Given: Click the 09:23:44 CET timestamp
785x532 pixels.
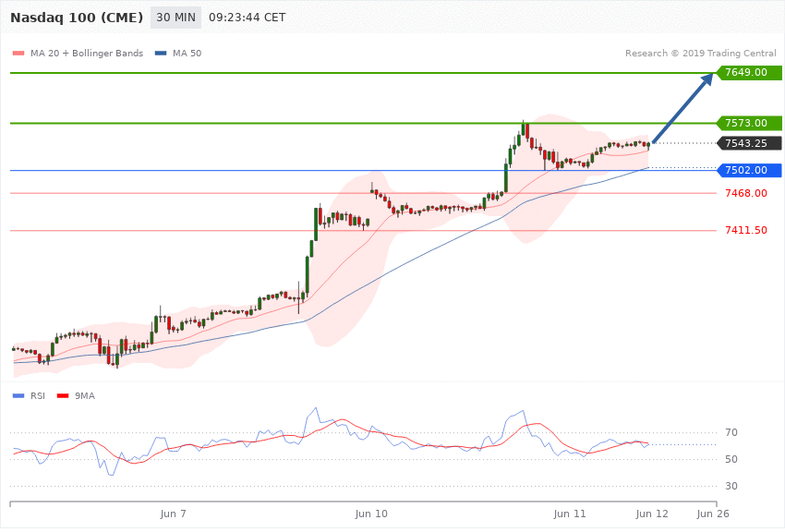Looking at the screenshot, I should 247,18.
